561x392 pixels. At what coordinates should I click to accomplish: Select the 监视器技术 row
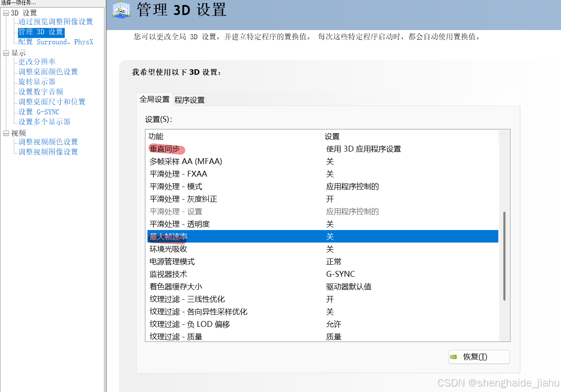click(x=322, y=274)
